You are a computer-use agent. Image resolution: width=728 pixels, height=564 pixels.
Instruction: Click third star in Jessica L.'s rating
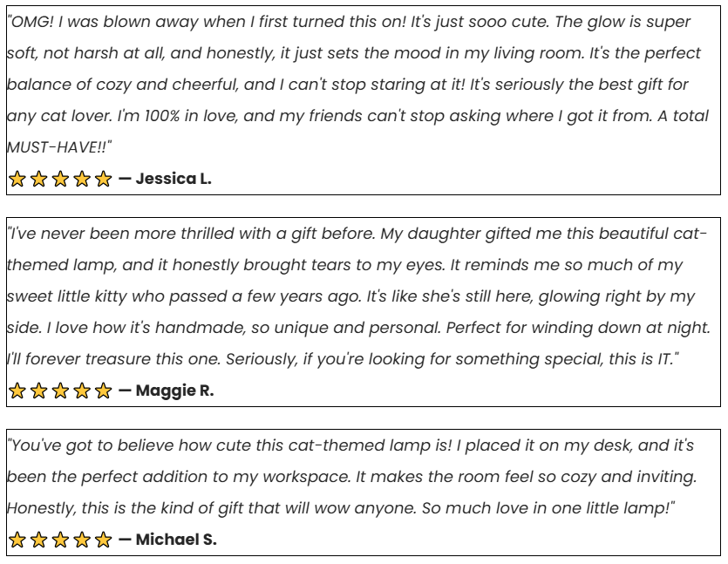click(x=60, y=180)
